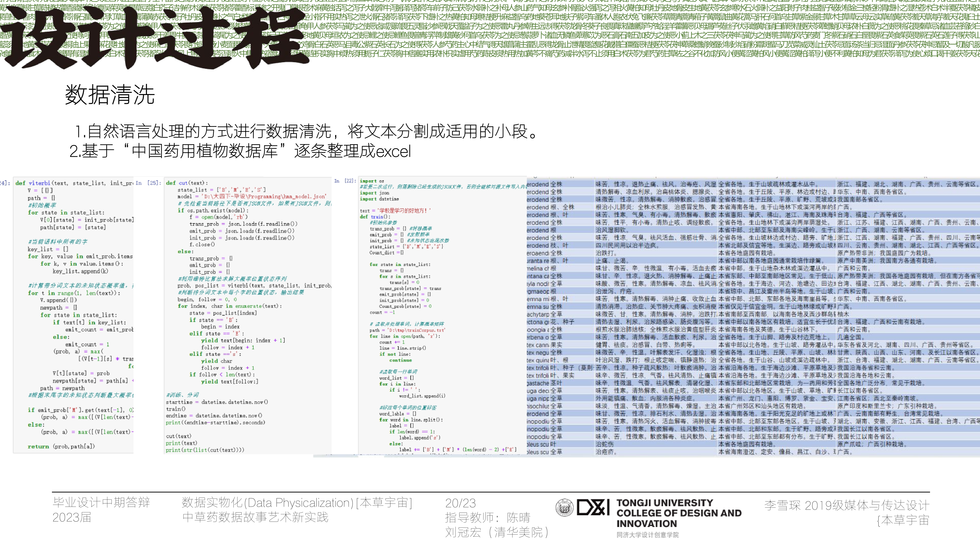Click the In [22] cell label
Image resolution: width=980 pixels, height=551 pixels.
point(345,181)
